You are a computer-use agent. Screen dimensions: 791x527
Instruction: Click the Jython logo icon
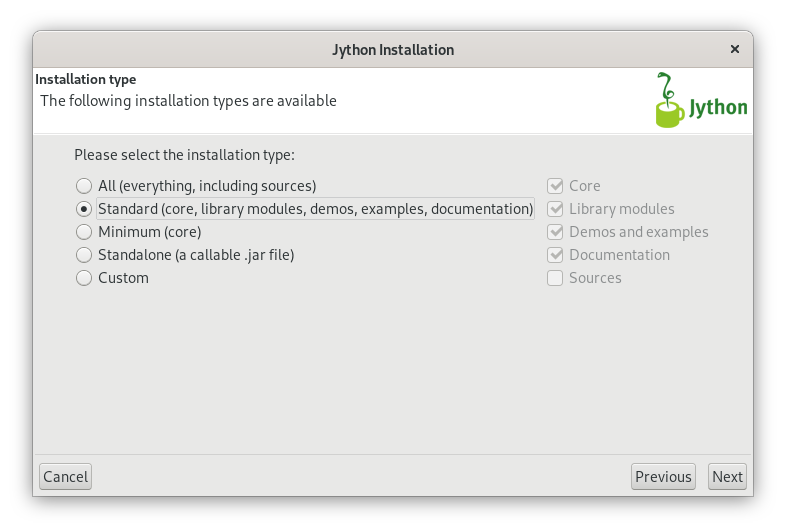(701, 100)
